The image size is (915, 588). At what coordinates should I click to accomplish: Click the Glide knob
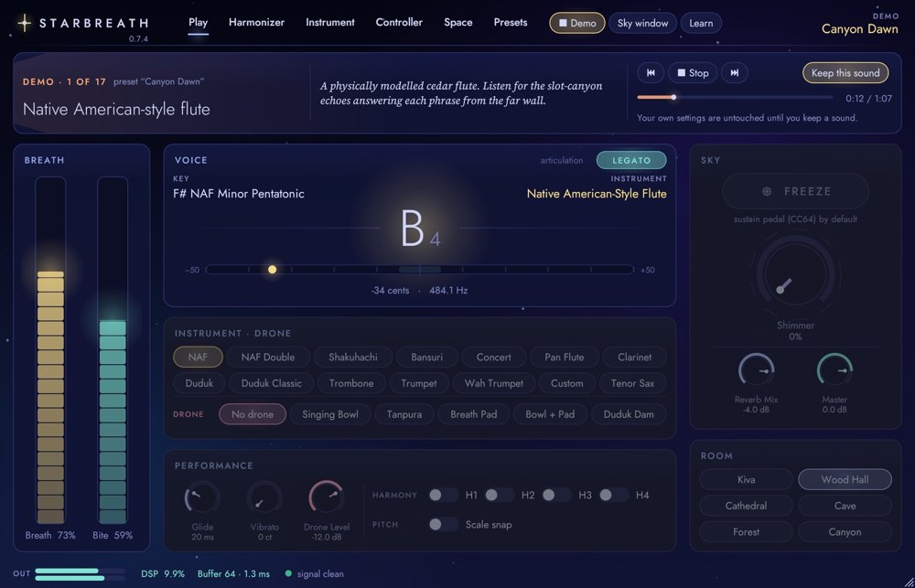202,498
